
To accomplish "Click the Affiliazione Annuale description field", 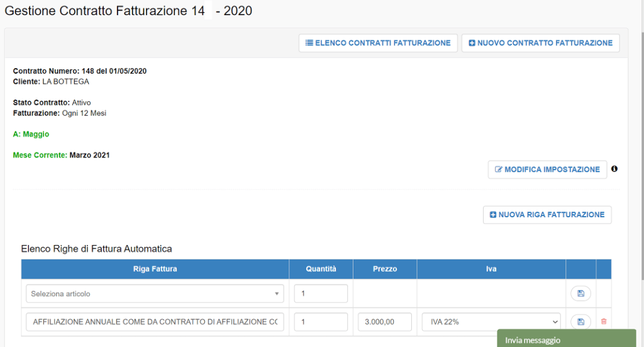I will point(155,322).
